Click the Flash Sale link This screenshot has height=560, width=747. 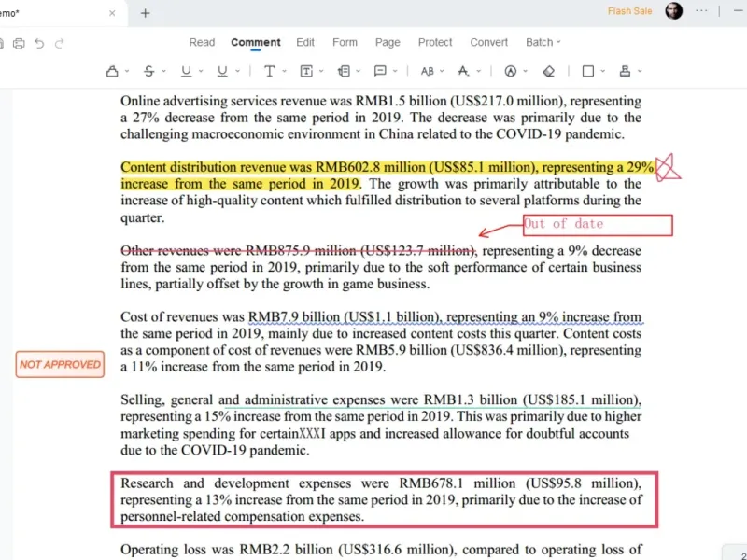629,11
